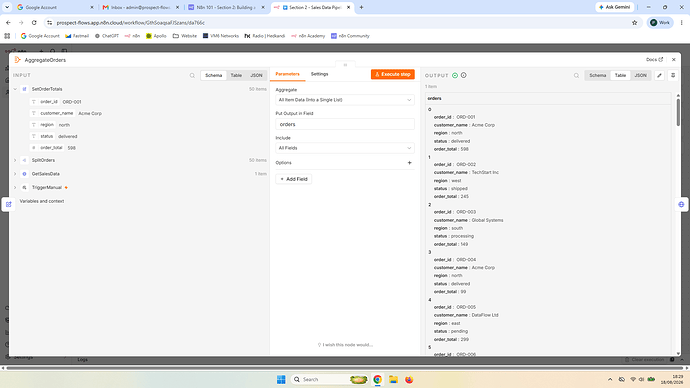Open the Docs link
This screenshot has height=388, width=690.
click(654, 60)
